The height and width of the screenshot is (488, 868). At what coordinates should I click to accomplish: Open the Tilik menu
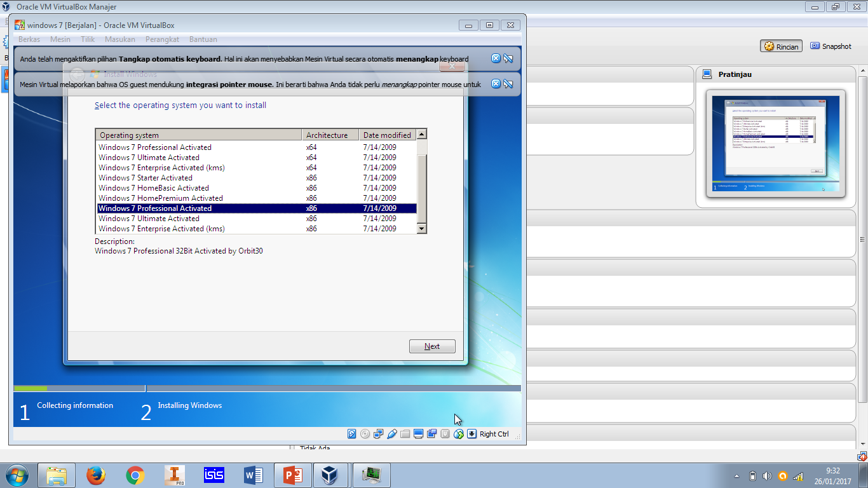coord(88,39)
